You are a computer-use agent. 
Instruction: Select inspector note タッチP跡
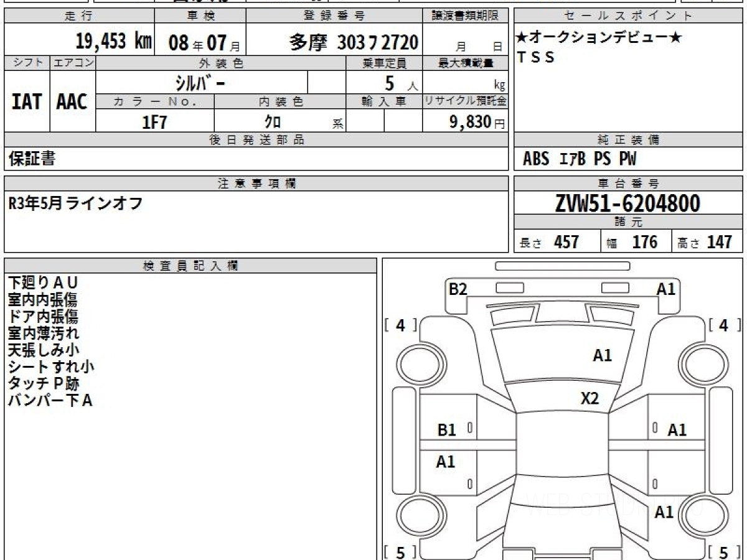click(x=43, y=384)
